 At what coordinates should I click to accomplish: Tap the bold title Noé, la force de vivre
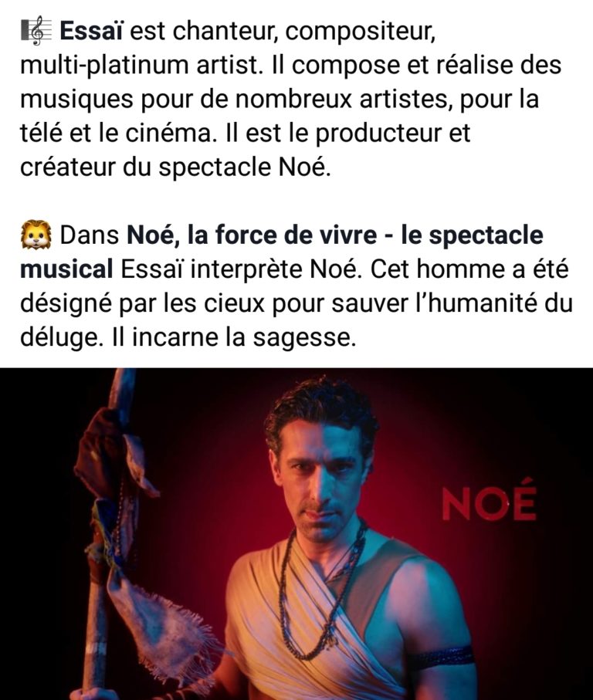click(252, 235)
